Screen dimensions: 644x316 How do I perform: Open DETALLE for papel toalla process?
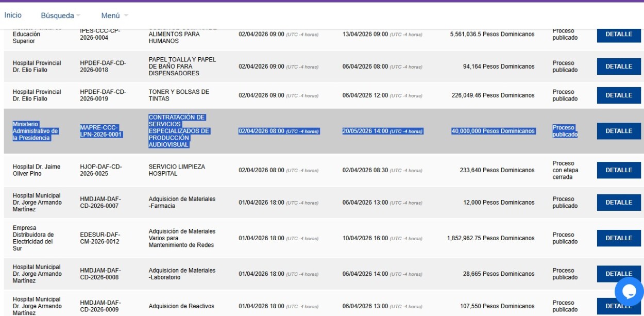click(x=618, y=66)
